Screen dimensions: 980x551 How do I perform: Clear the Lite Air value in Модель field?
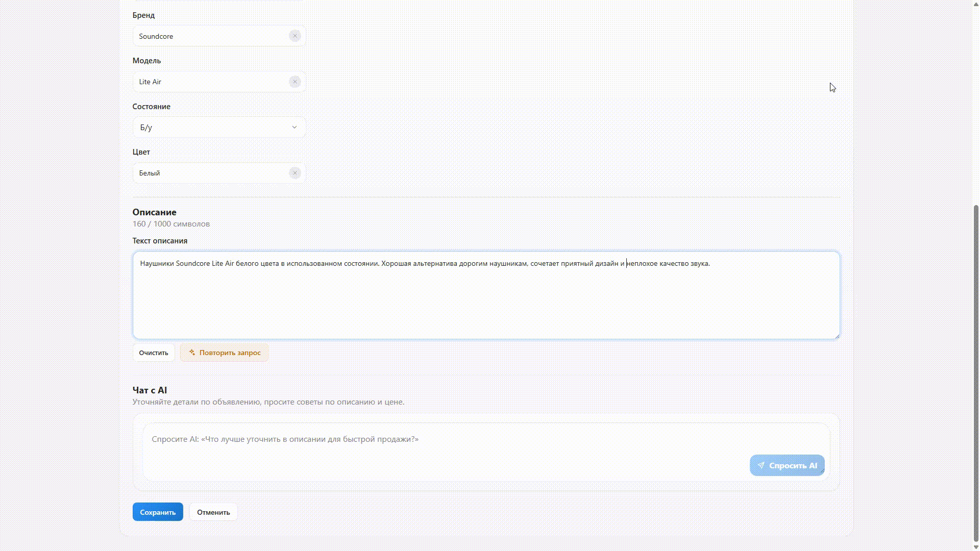click(295, 82)
